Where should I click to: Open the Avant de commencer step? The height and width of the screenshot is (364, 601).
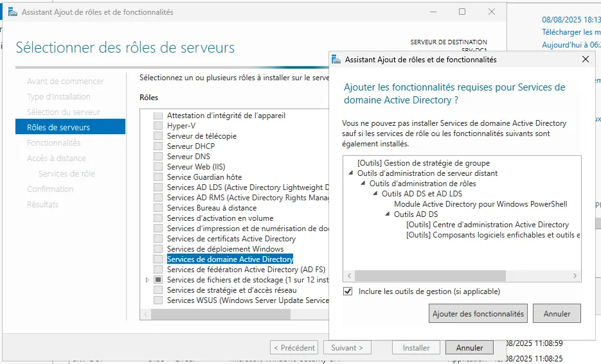pos(65,82)
